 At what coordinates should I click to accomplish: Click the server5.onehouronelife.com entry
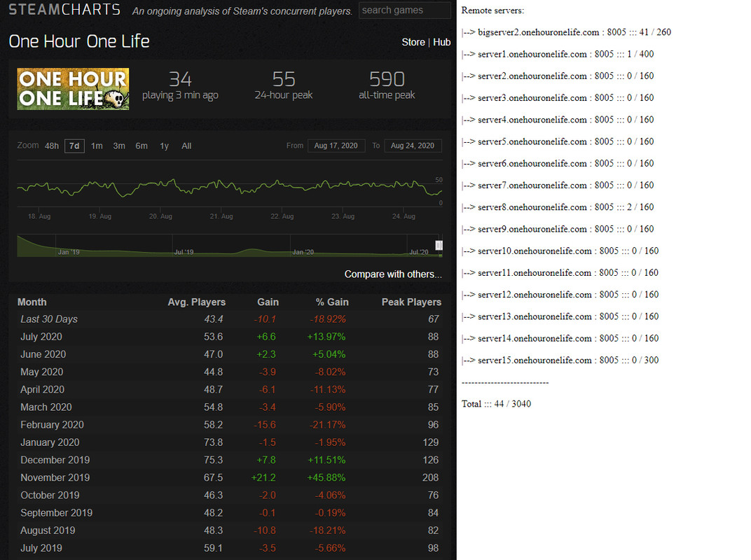558,141
